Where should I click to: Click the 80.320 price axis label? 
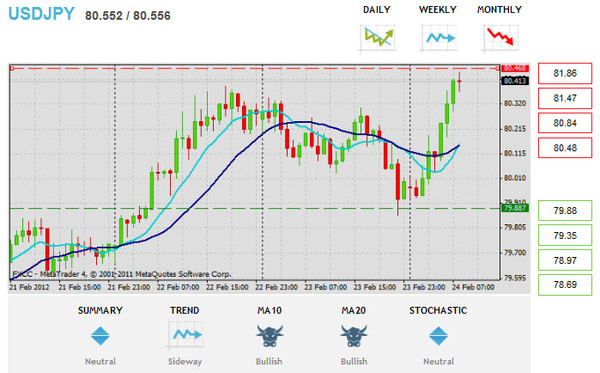tap(515, 103)
